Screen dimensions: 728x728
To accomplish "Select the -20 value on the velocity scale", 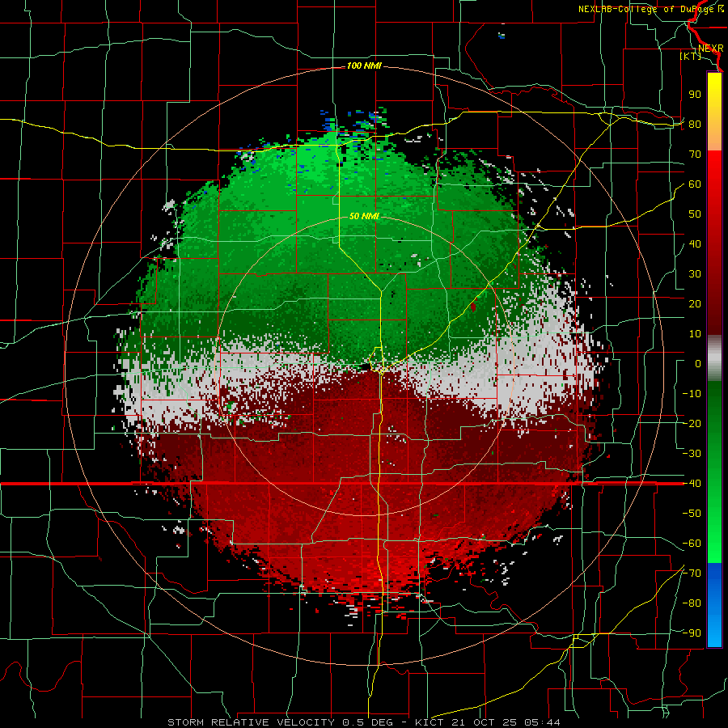I will point(692,424).
